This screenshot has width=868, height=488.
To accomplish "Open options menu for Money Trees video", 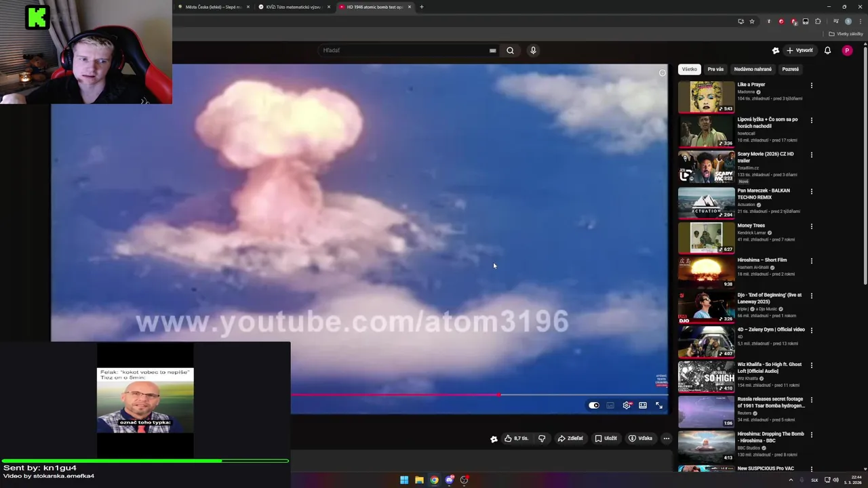I will 811,226.
